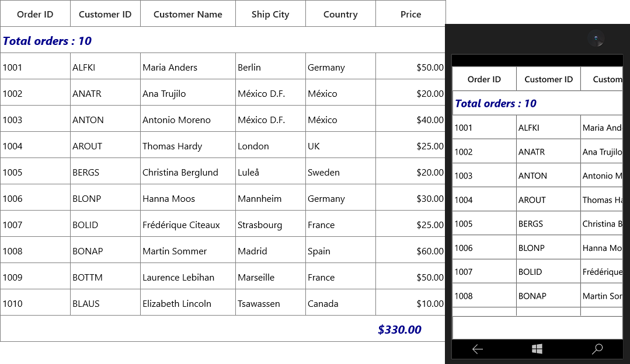
Task: Click the Ship City column header
Action: 270,13
